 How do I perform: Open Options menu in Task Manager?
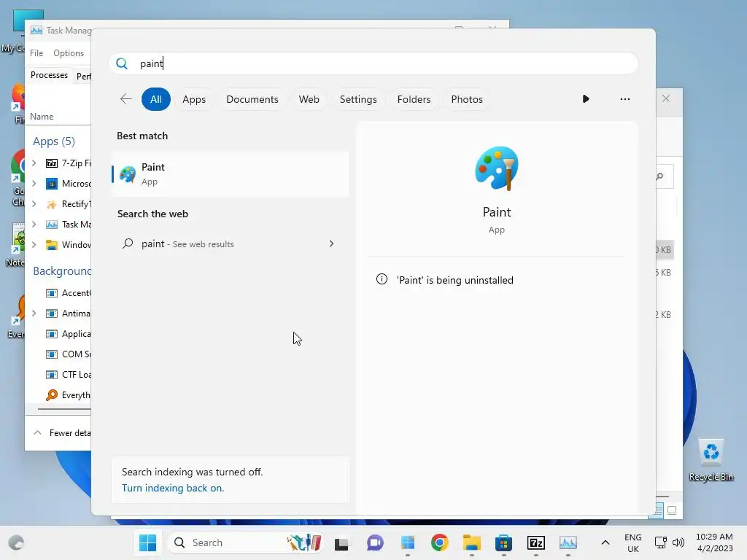pos(69,52)
